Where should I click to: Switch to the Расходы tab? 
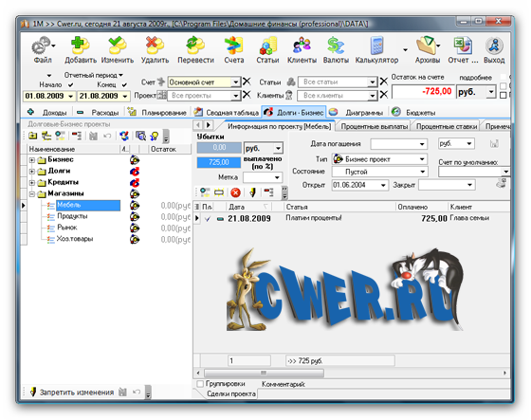(x=99, y=112)
